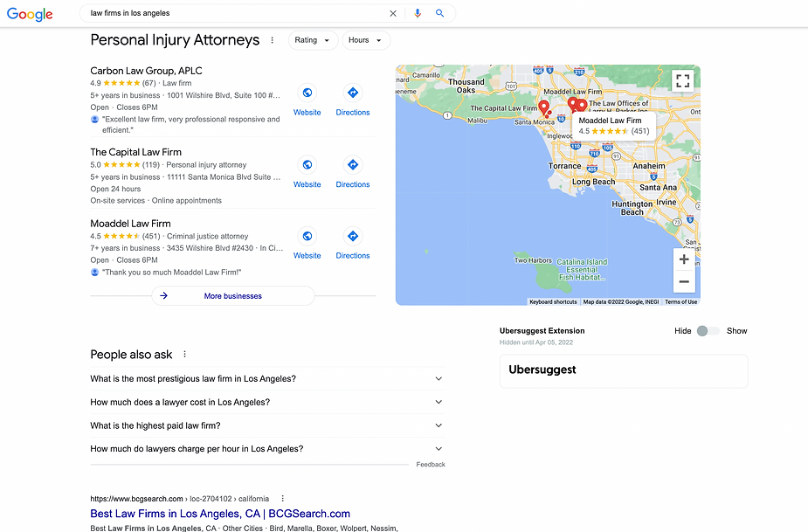This screenshot has height=532, width=808.
Task: Toggle Ubersuggest Extension Hide/Show switch
Action: (x=708, y=331)
